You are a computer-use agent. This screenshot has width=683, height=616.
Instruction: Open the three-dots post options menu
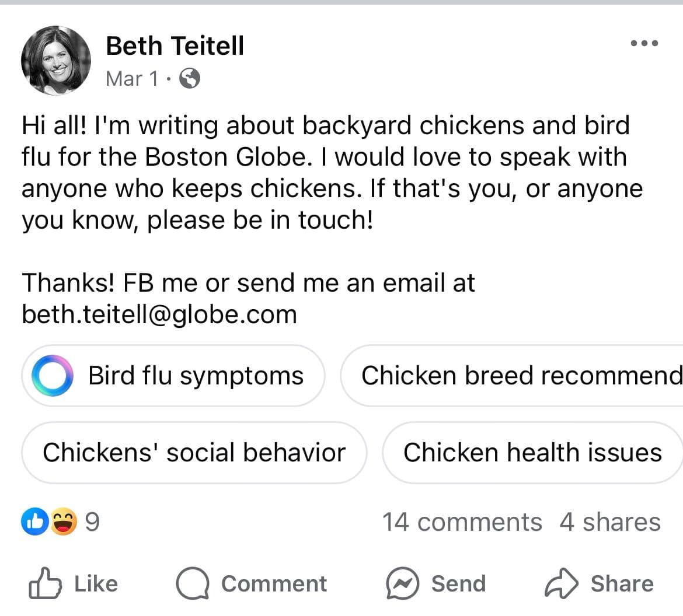point(644,43)
